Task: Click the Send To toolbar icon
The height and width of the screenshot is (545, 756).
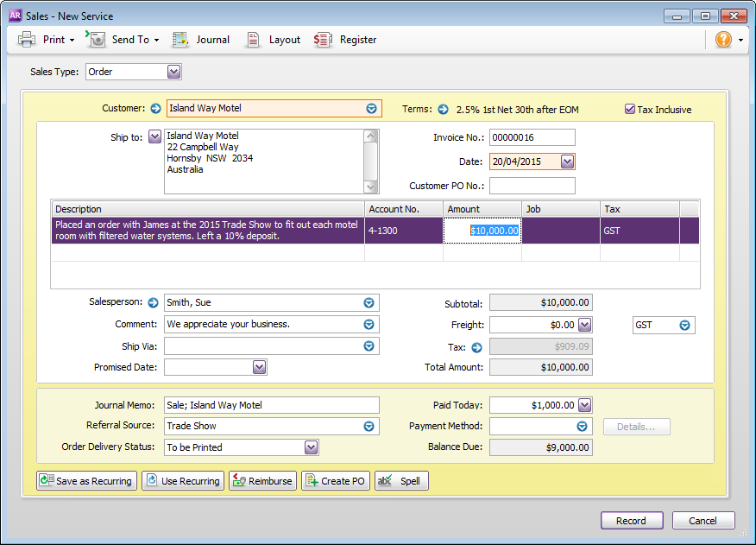Action: tap(98, 40)
